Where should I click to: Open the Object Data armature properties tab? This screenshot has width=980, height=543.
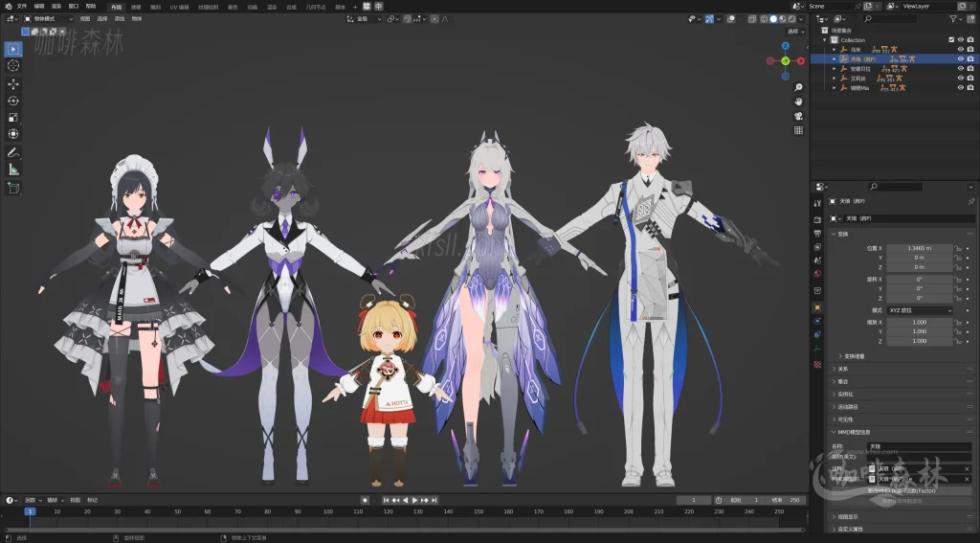tap(817, 349)
